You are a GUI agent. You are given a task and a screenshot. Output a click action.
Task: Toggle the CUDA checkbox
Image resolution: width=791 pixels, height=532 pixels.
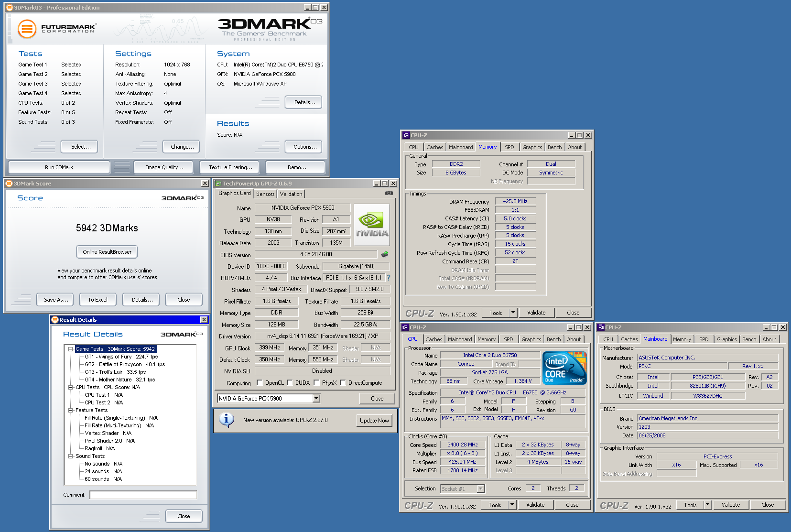point(290,383)
